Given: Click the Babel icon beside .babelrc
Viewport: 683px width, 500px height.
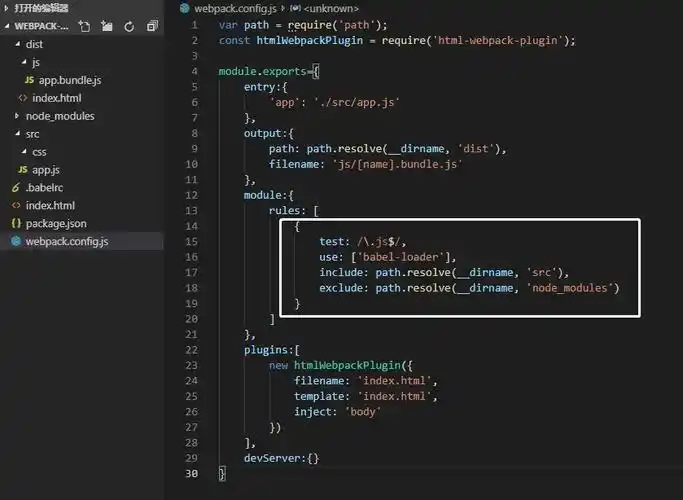Looking at the screenshot, I should [16, 188].
